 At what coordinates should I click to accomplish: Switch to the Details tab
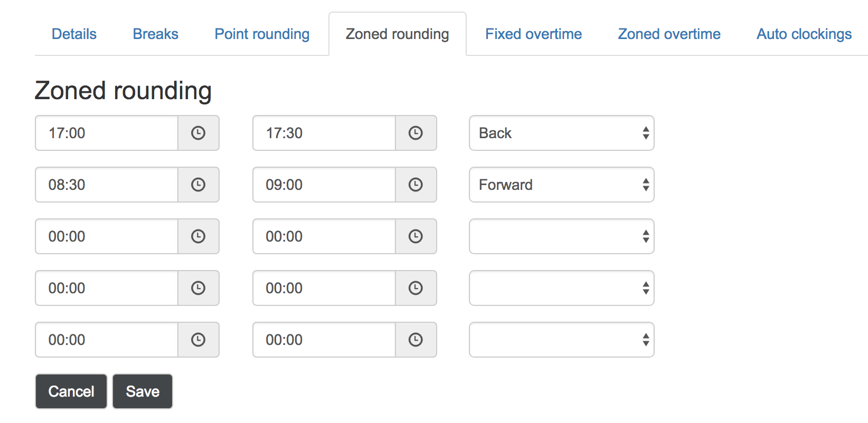[x=74, y=34]
